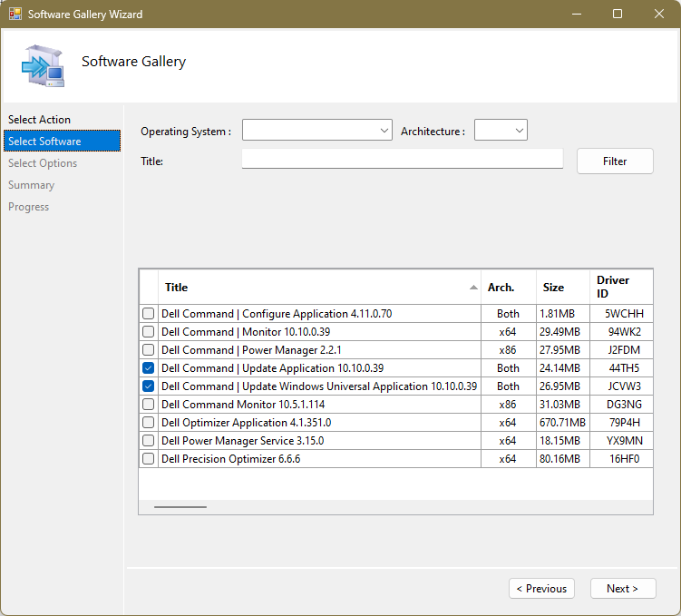This screenshot has height=616, width=681.
Task: Click size cell 31.03MB
Action: click(563, 405)
